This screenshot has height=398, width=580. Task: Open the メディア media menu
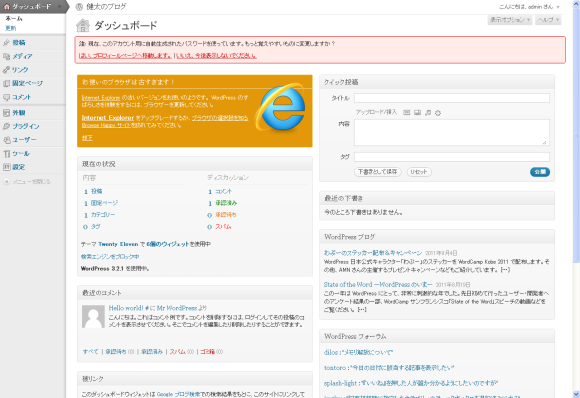pyautogui.click(x=22, y=57)
